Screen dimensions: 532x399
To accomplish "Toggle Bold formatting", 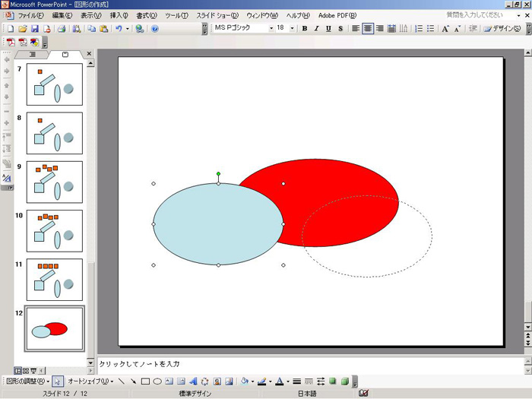I will [x=305, y=29].
